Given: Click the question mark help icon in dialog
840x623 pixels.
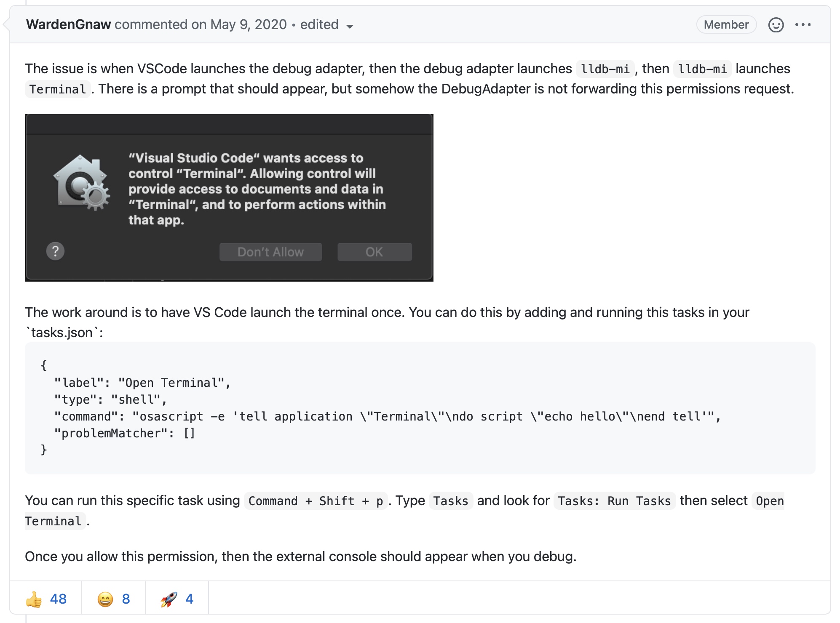Looking at the screenshot, I should tap(55, 251).
